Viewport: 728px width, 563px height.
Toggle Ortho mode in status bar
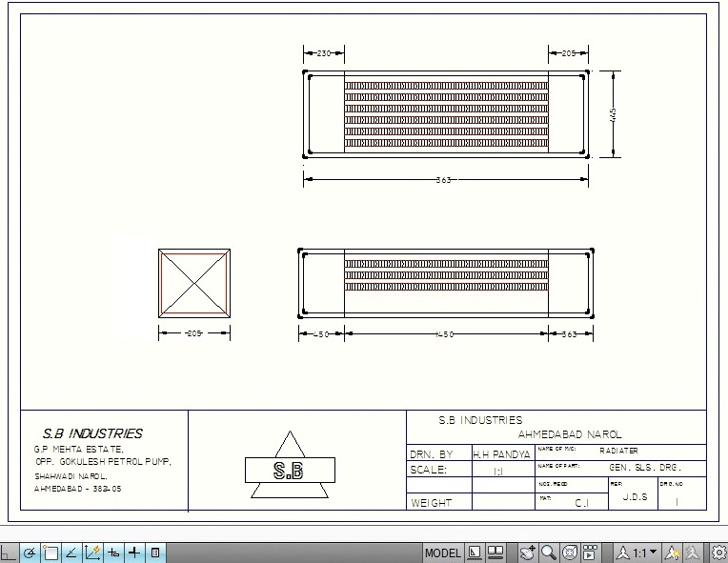[x=10, y=553]
